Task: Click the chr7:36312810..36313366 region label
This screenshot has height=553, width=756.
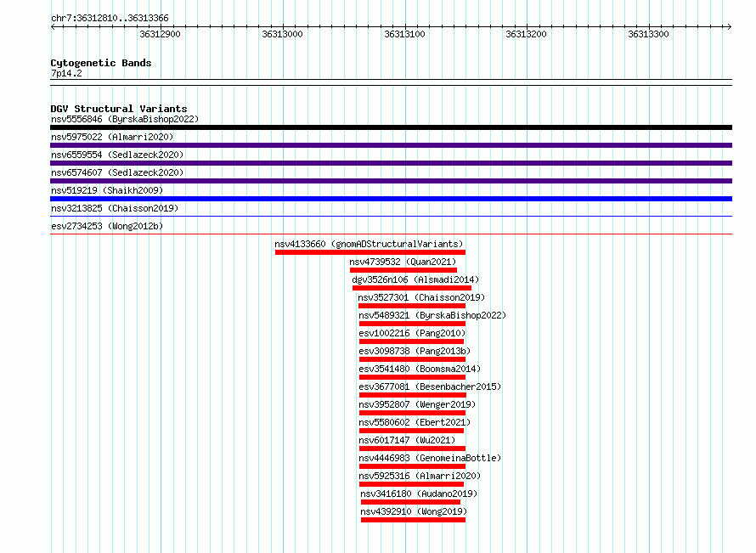Action: (110, 19)
